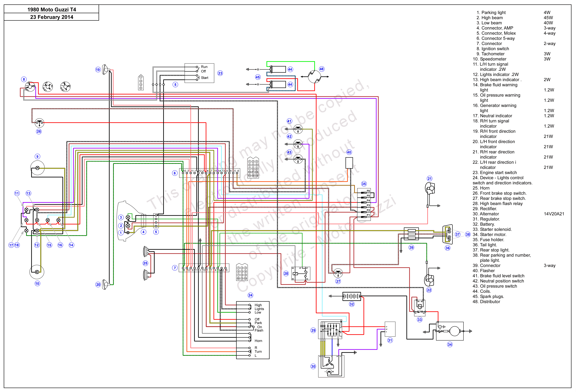The image size is (576, 392).
Task: Click the high beam flash relay numbered 28
Action: click(301, 274)
